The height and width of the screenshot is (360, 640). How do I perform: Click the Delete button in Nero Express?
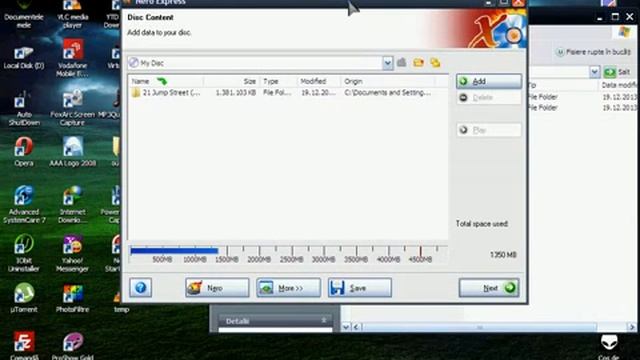[489, 98]
